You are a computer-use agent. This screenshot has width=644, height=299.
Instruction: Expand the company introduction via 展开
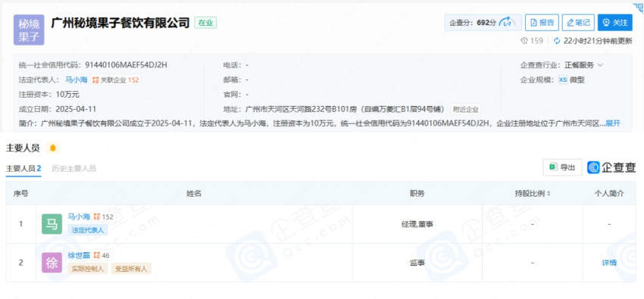613,123
